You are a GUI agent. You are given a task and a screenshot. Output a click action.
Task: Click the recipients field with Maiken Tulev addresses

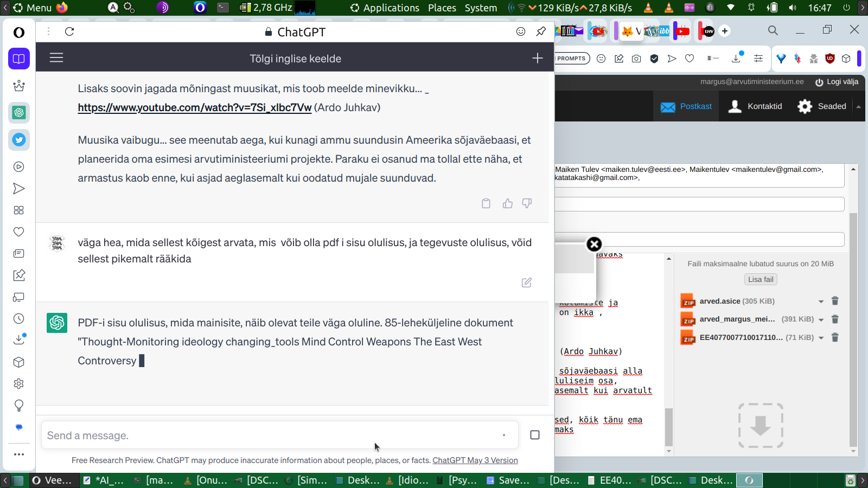point(699,175)
